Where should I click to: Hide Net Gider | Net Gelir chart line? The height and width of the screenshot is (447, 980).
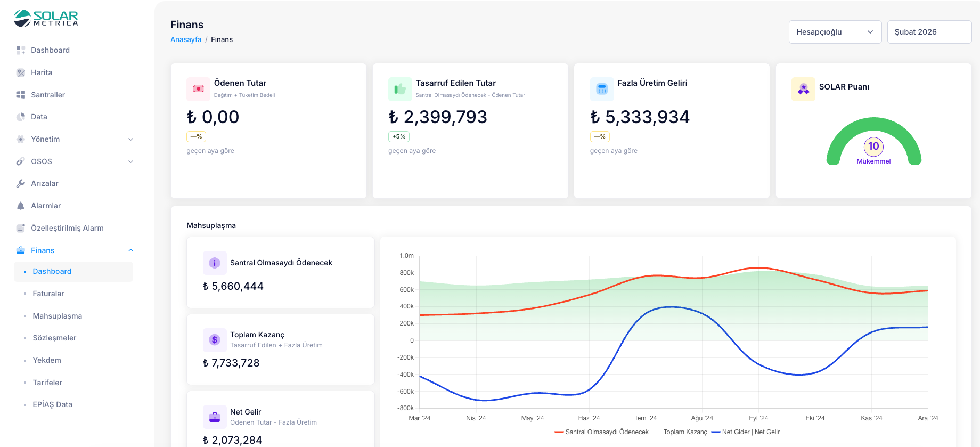click(x=746, y=432)
